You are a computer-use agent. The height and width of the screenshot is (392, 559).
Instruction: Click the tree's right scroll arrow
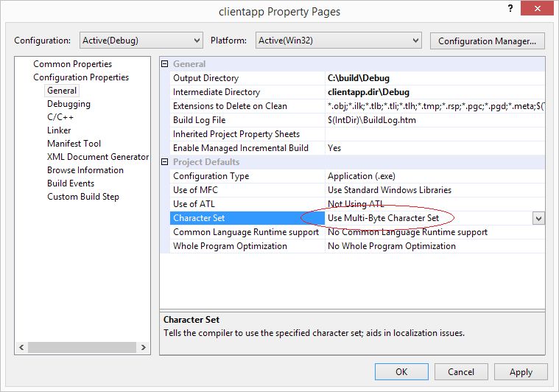pyautogui.click(x=144, y=347)
